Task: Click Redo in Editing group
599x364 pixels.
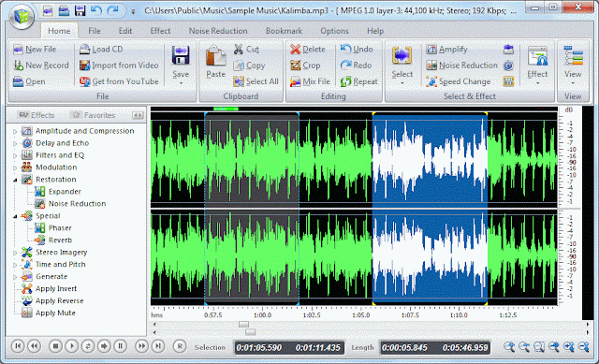Action: (356, 66)
